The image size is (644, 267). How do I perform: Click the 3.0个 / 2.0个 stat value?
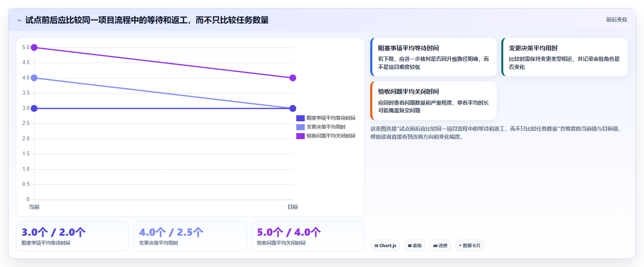(53, 232)
